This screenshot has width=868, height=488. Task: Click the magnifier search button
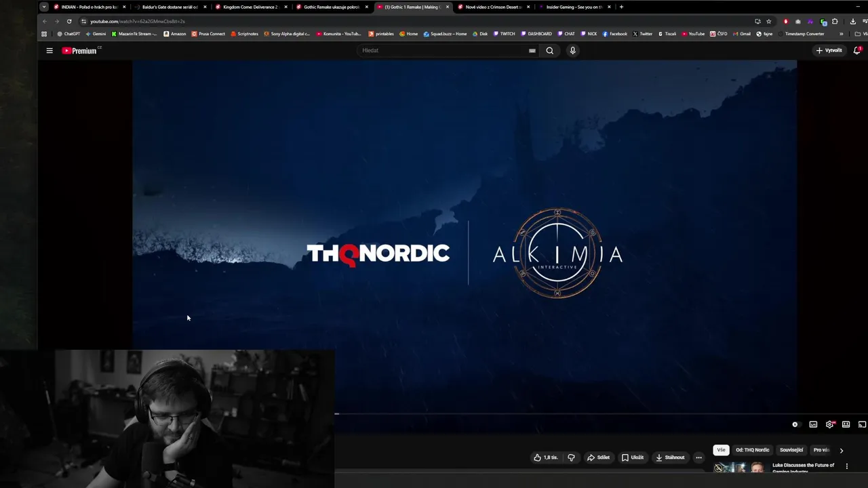pos(550,51)
